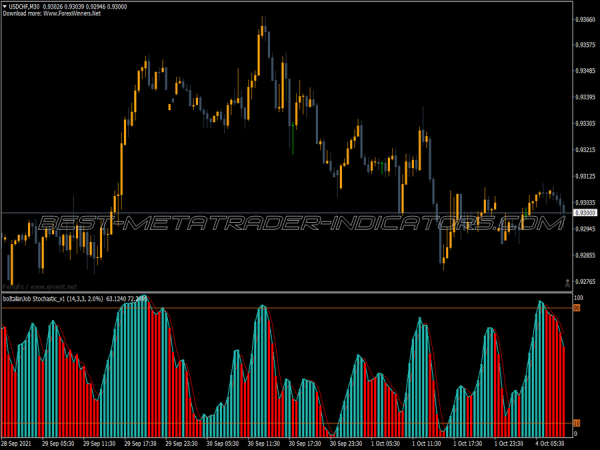Click the 0.93125 price axis value
600x450 pixels.
[x=585, y=176]
